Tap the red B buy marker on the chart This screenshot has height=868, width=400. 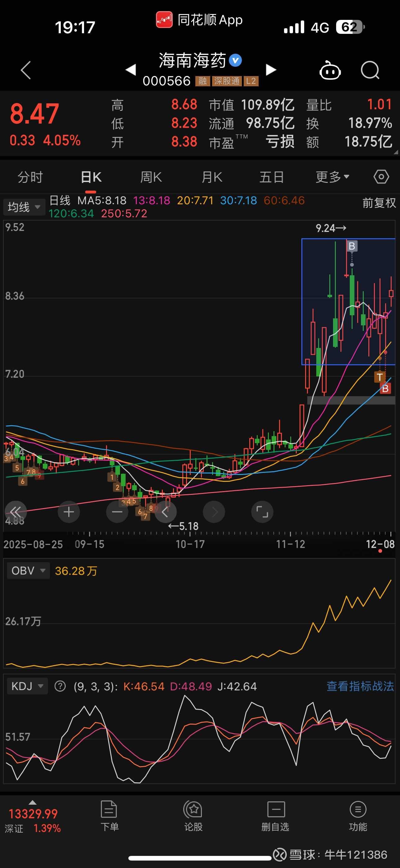(385, 388)
